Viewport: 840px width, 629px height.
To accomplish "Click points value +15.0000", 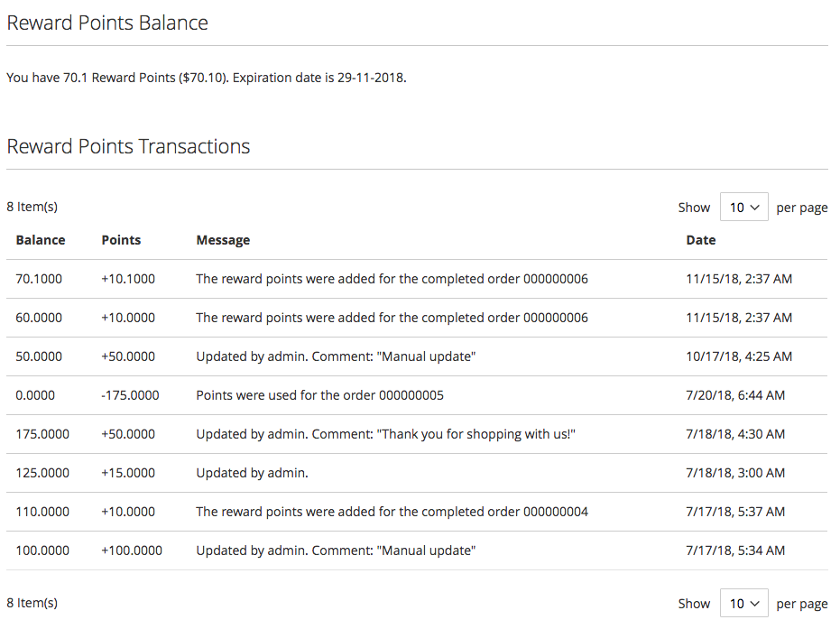I will (x=128, y=473).
